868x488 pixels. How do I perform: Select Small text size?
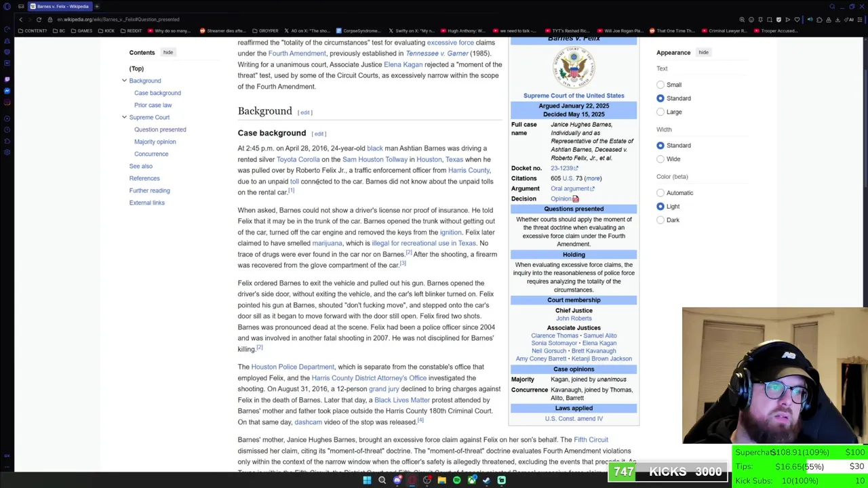pyautogui.click(x=660, y=85)
